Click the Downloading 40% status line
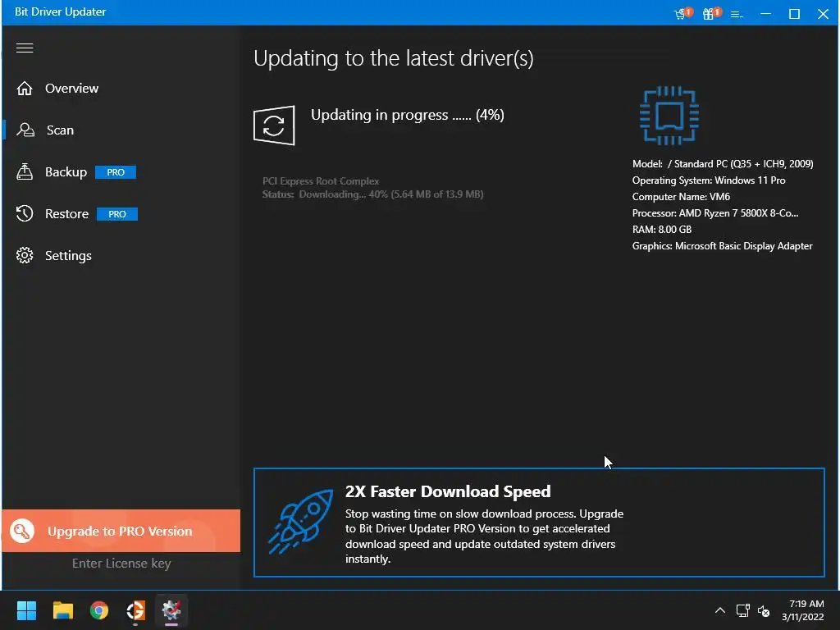 point(373,194)
